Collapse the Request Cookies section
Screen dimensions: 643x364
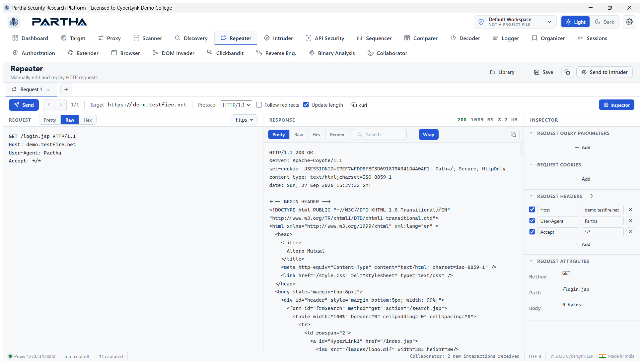(x=531, y=165)
